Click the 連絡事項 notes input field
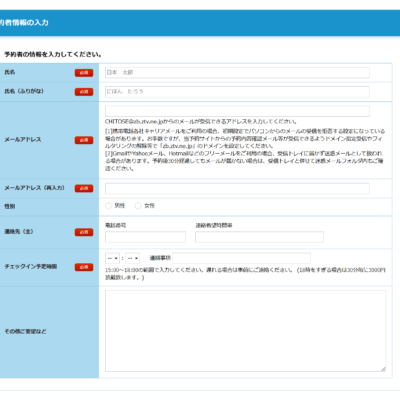The width and height of the screenshot is (400, 400). tap(242, 258)
